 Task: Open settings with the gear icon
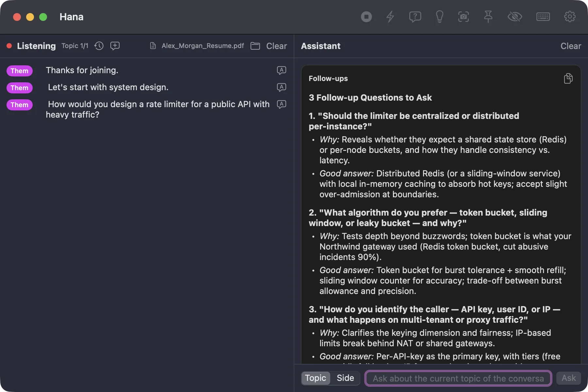pos(570,17)
